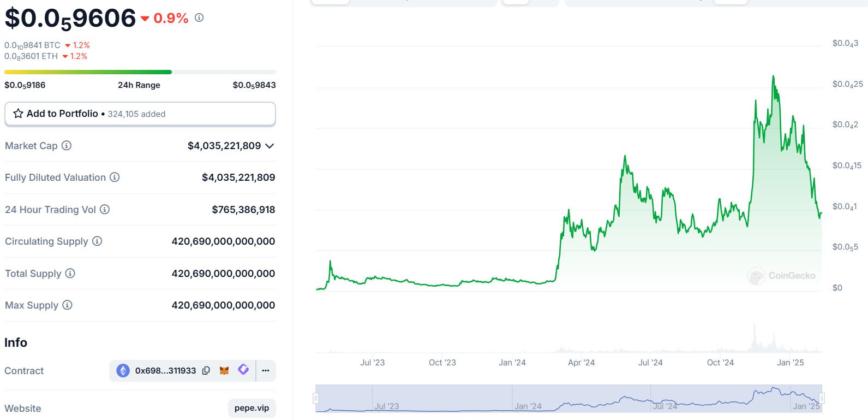
Task: Click the right handle of the chart range navigator
Action: [822, 398]
